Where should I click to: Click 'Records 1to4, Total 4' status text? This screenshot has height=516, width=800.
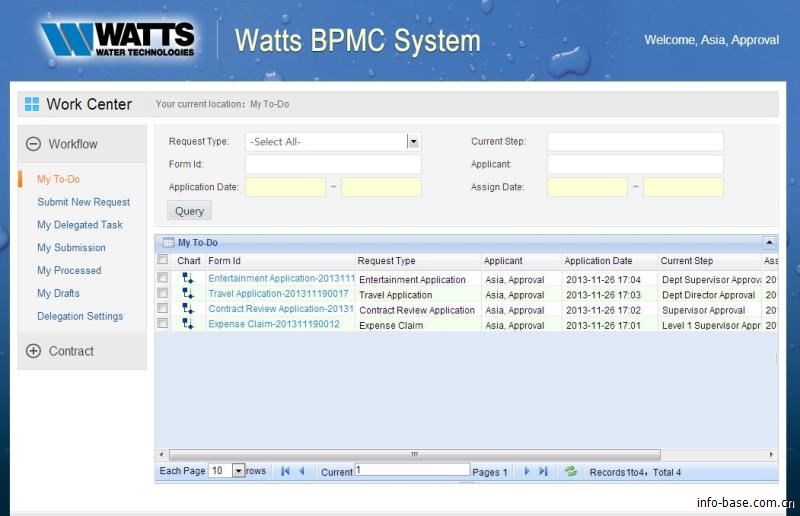tap(635, 472)
